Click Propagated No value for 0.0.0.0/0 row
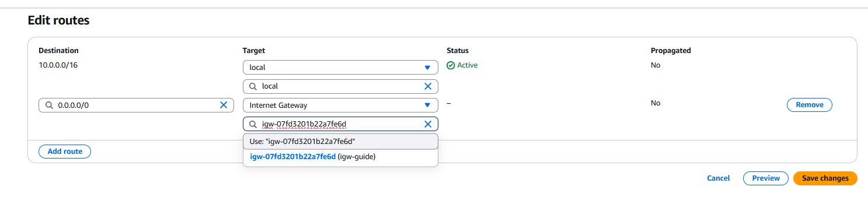The width and height of the screenshot is (868, 211). 656,103
